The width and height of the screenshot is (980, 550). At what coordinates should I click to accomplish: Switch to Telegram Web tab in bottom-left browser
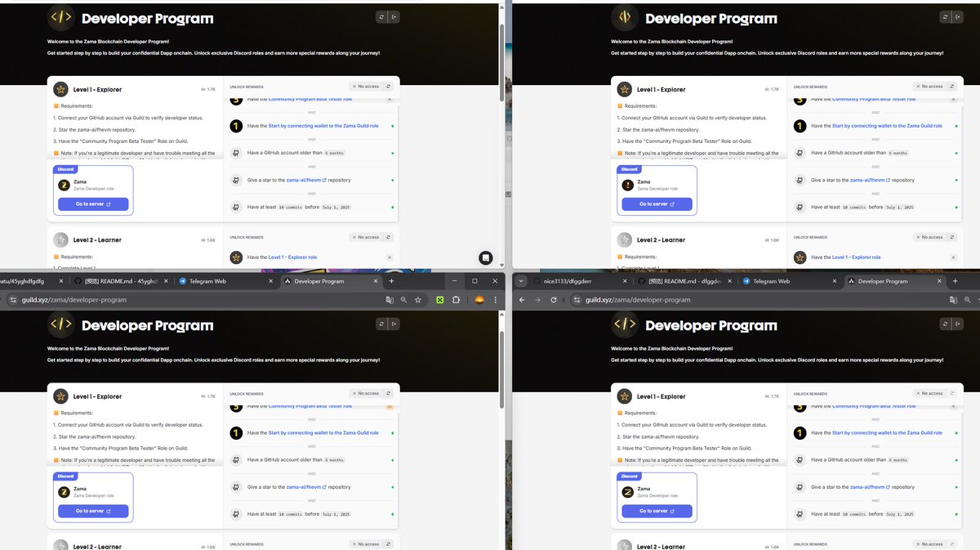click(x=225, y=280)
